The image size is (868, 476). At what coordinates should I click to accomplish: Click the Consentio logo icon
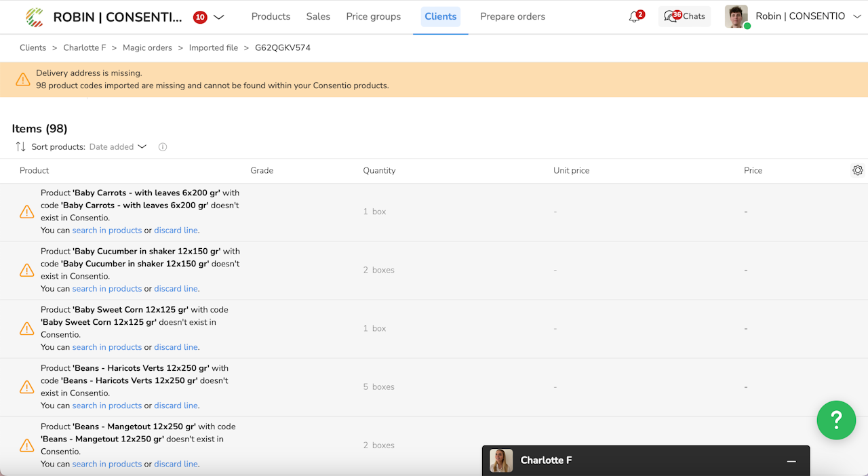coord(34,17)
